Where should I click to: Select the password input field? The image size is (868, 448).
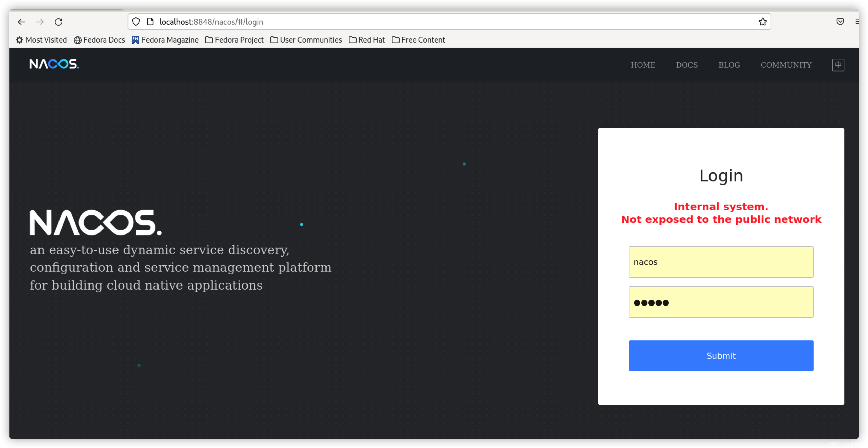point(721,302)
